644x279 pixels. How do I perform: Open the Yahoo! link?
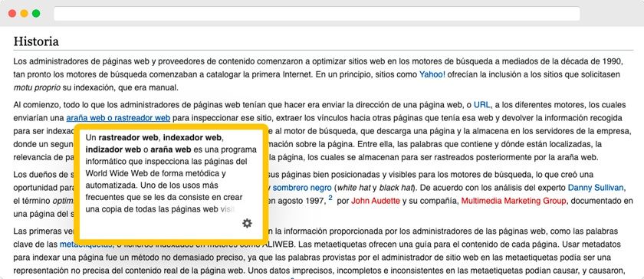tap(432, 75)
